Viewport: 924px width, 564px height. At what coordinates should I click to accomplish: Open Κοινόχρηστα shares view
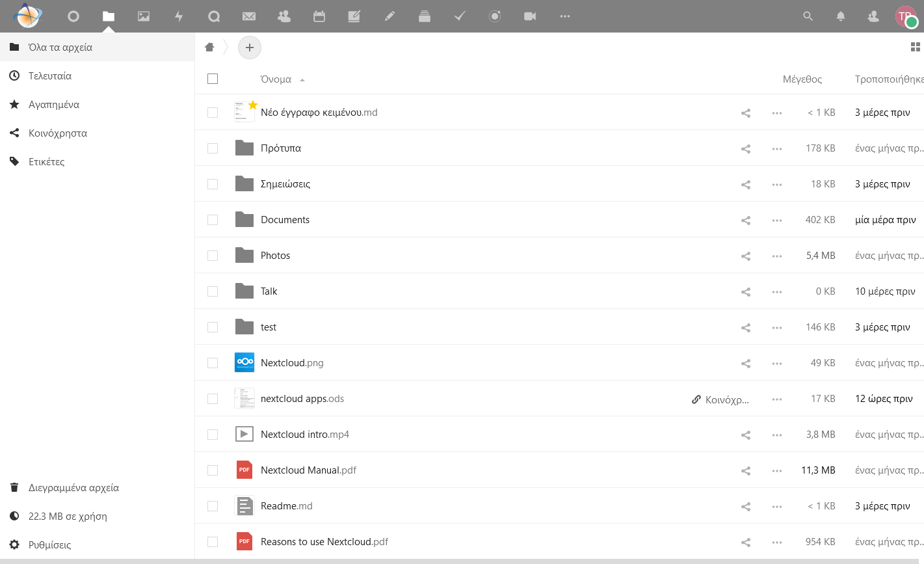pyautogui.click(x=98, y=133)
